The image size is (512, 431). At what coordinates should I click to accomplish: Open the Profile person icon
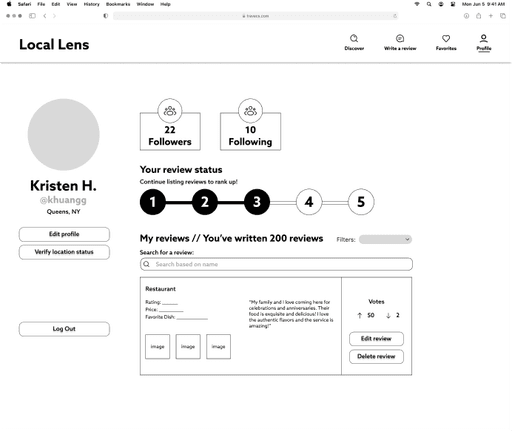click(484, 38)
